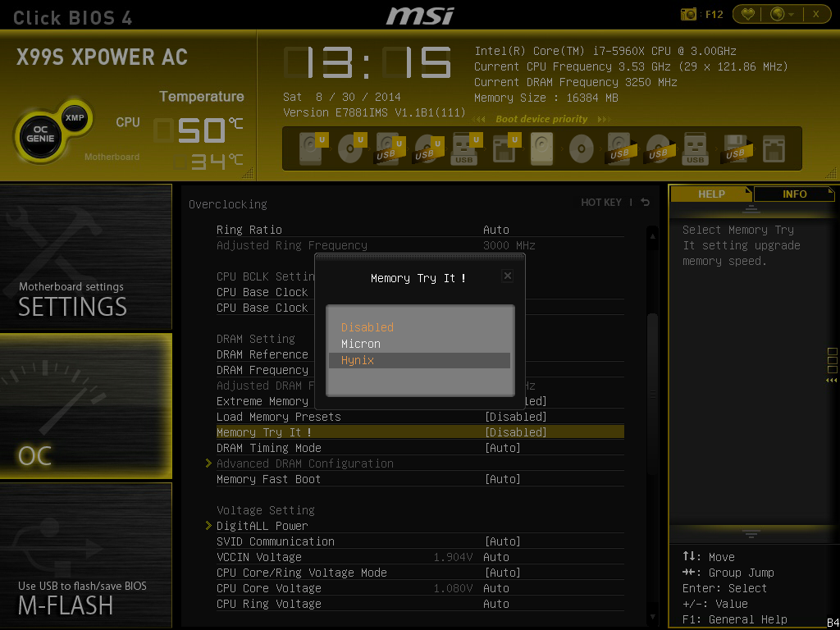Click the Overclocking list scrollbar thumb
The height and width of the screenshot is (630, 840).
(652, 394)
